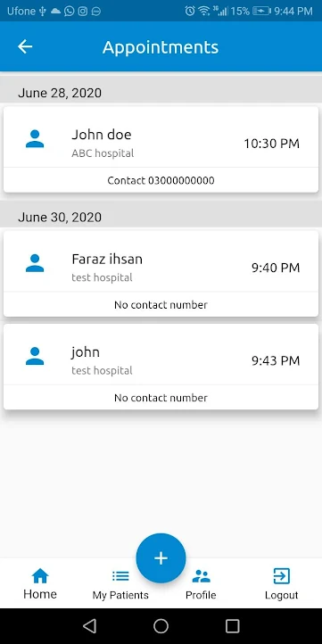Tap John doe's person avatar icon
This screenshot has width=322, height=644.
[x=35, y=139]
